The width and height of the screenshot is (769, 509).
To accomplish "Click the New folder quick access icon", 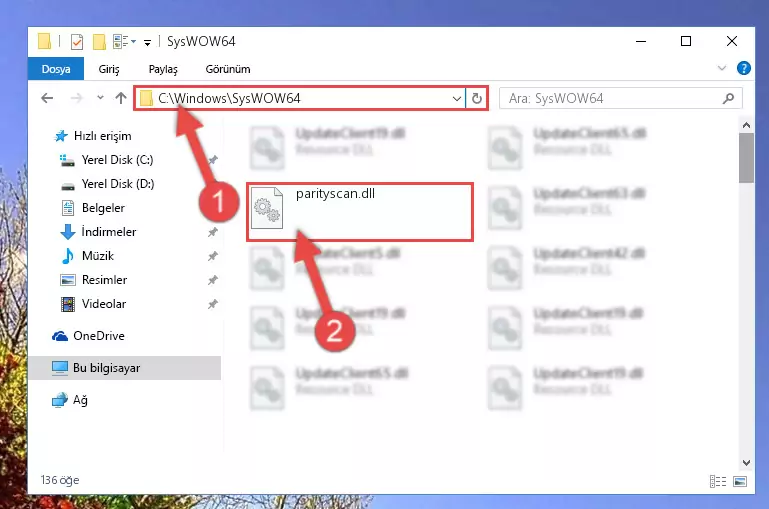I will (99, 42).
